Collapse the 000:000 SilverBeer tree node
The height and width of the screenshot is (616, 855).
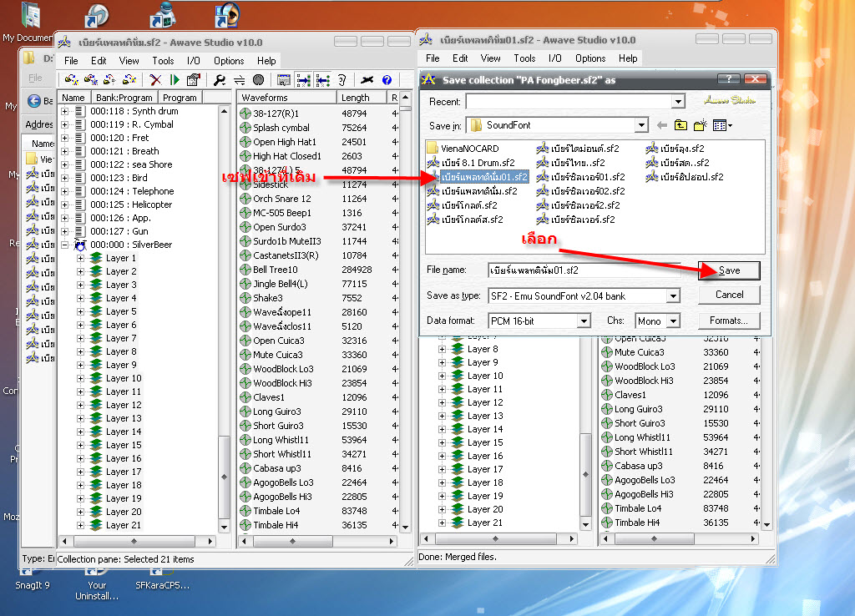point(65,245)
